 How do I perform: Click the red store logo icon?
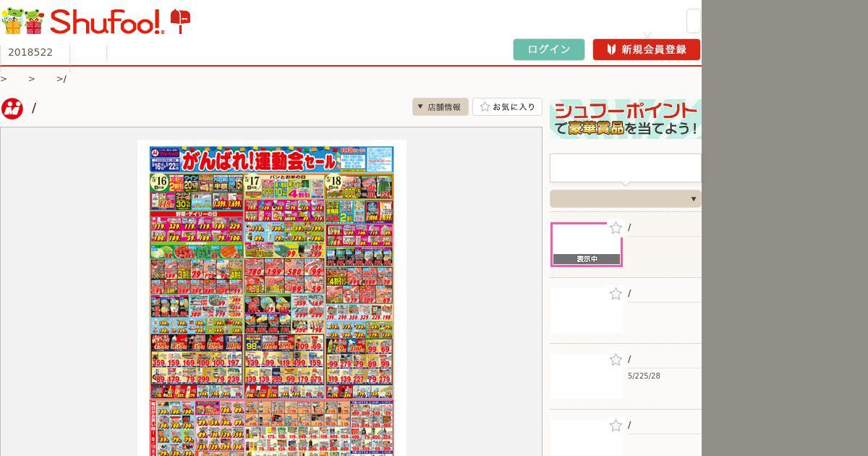(x=12, y=109)
